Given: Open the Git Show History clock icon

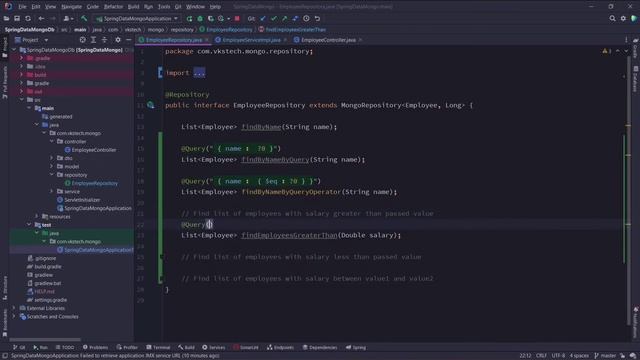Looking at the screenshot, I should tap(306, 18).
